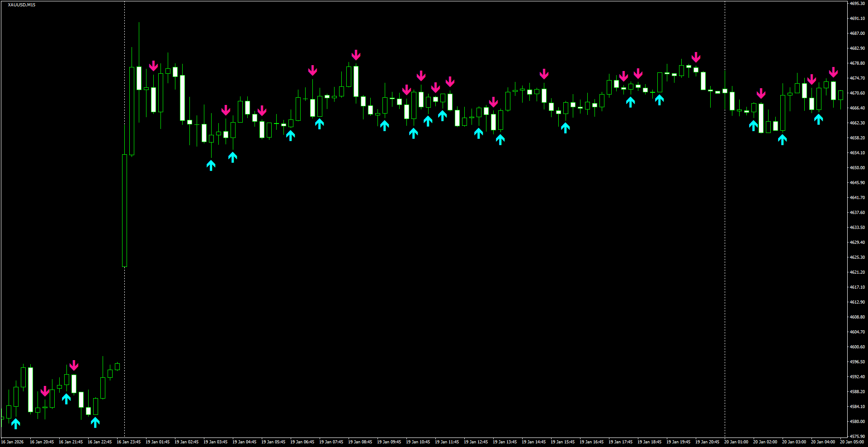Click the 4575.90 price scale label
Image resolution: width=868 pixels, height=447 pixels.
(857, 437)
